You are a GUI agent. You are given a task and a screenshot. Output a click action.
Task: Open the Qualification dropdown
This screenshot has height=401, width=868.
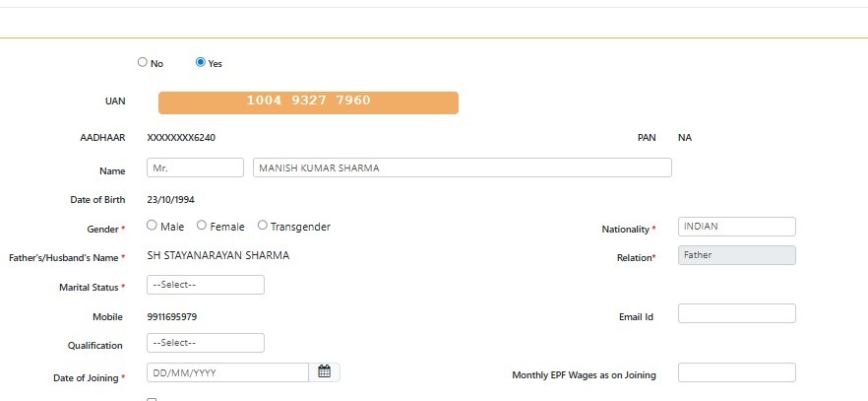(206, 343)
